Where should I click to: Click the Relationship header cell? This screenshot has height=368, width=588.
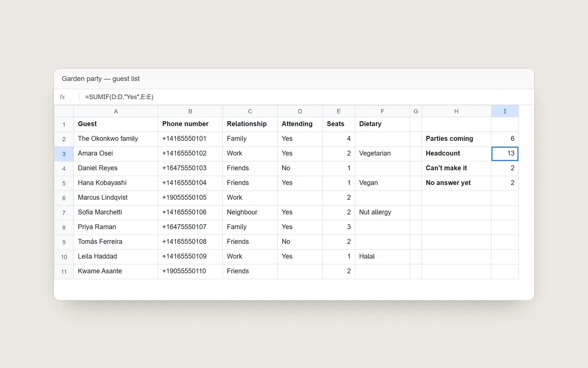click(250, 124)
